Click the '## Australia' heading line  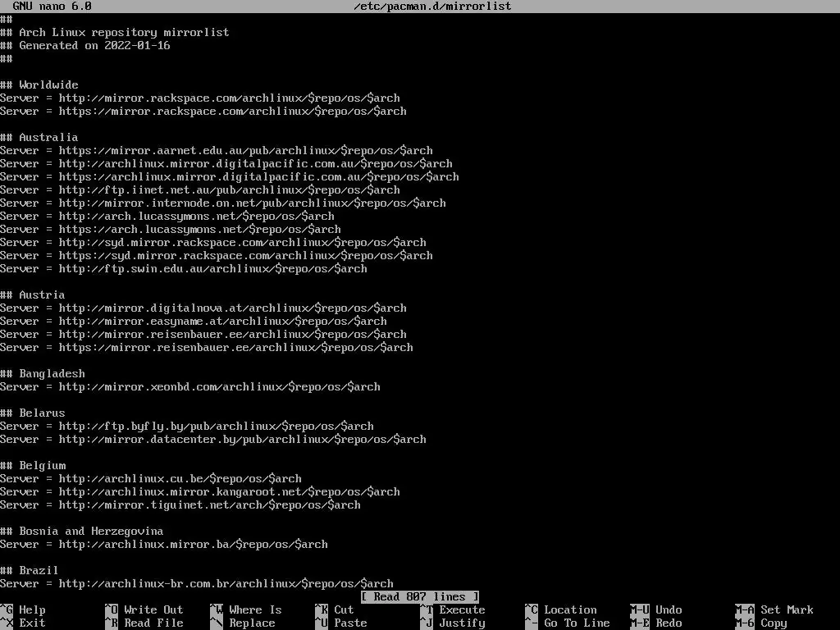39,137
